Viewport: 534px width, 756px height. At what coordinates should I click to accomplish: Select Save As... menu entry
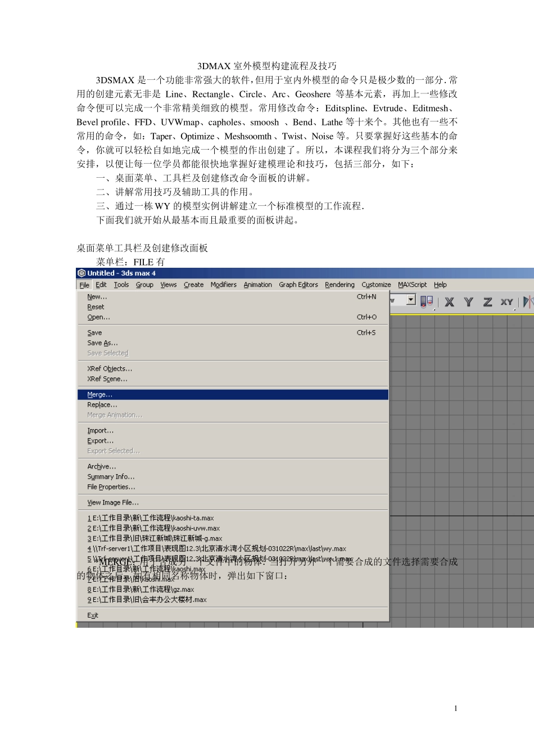[233, 343]
